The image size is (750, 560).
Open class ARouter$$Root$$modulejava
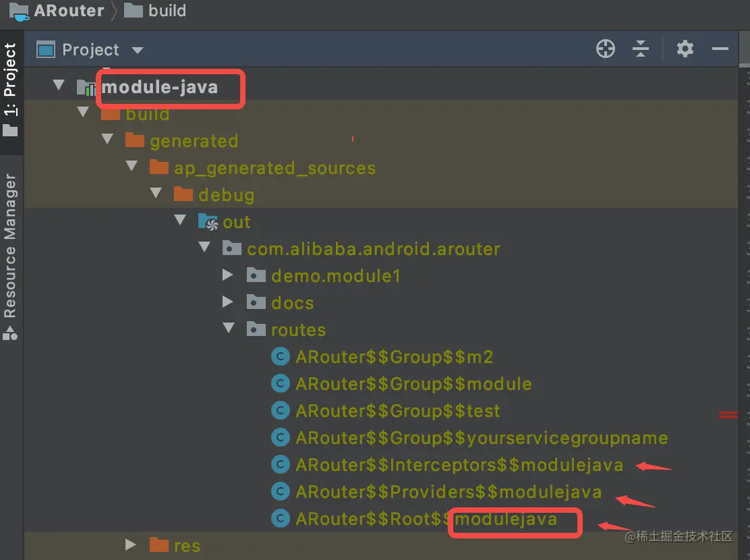[x=426, y=519]
